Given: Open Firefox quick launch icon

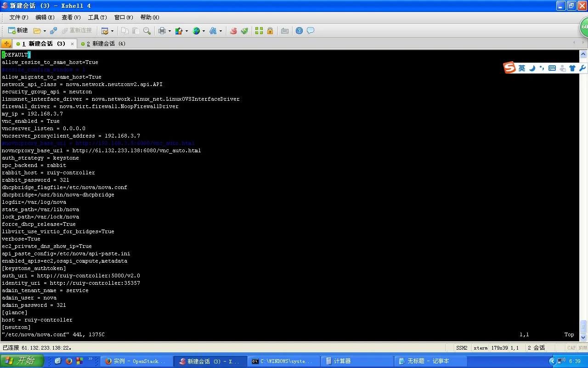Looking at the screenshot, I should [x=68, y=361].
